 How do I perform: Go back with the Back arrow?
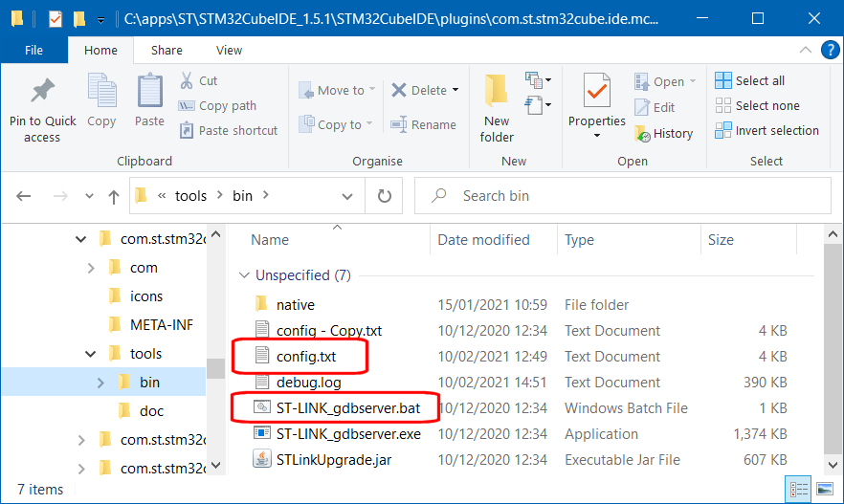[x=24, y=196]
